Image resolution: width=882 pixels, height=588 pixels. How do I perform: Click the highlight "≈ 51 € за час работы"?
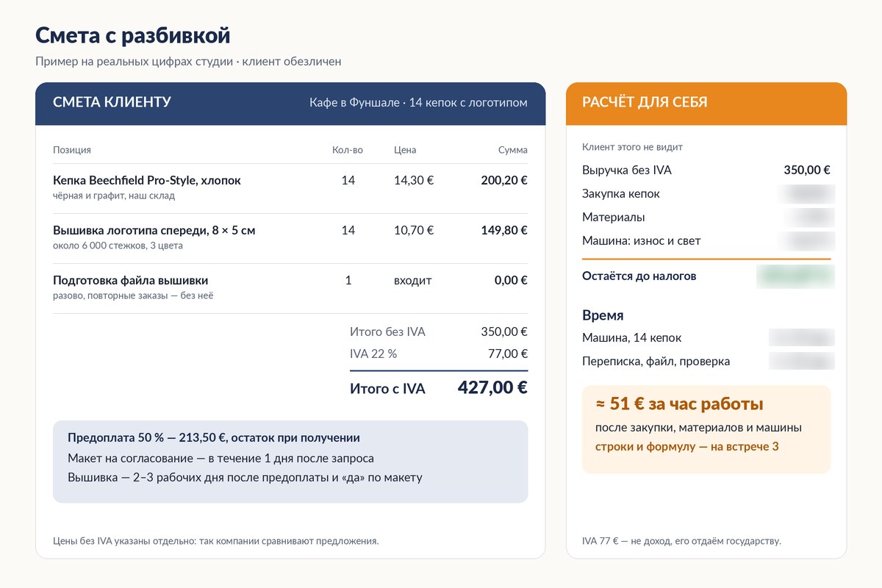(679, 404)
